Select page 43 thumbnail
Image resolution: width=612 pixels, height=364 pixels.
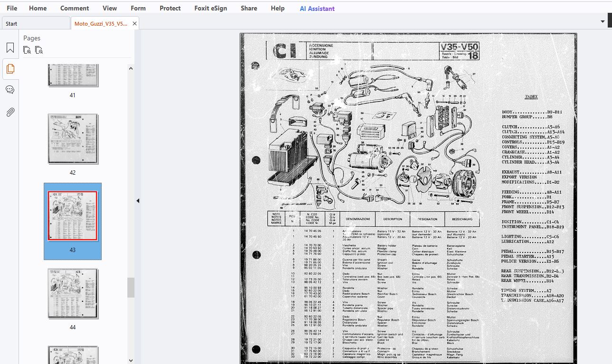tap(73, 216)
